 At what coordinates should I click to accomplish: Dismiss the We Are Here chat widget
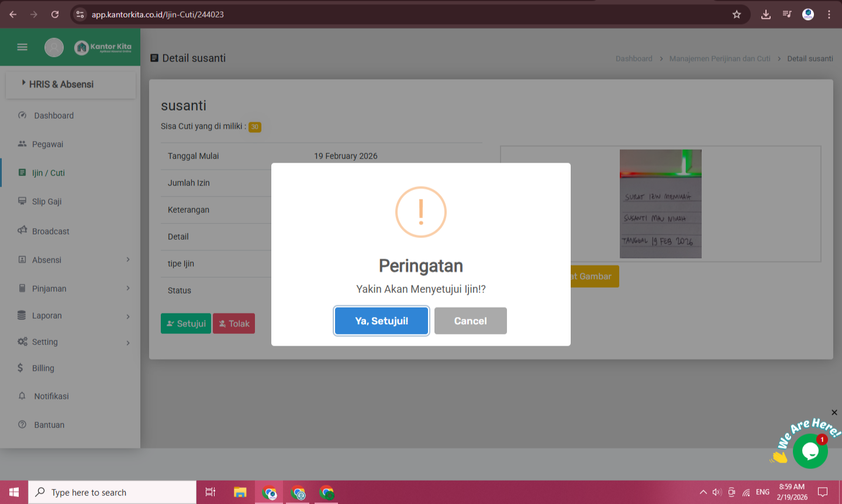tap(834, 413)
